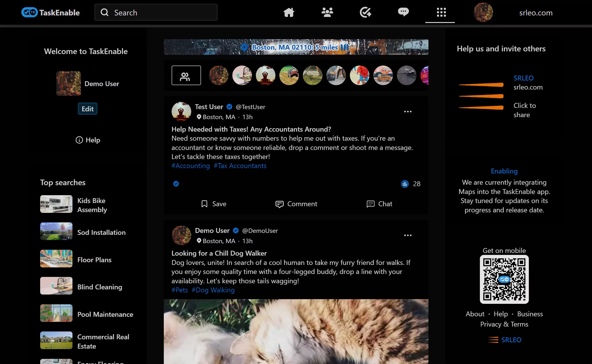592x364 pixels.
Task: Open the Home feed icon
Action: [x=289, y=12]
